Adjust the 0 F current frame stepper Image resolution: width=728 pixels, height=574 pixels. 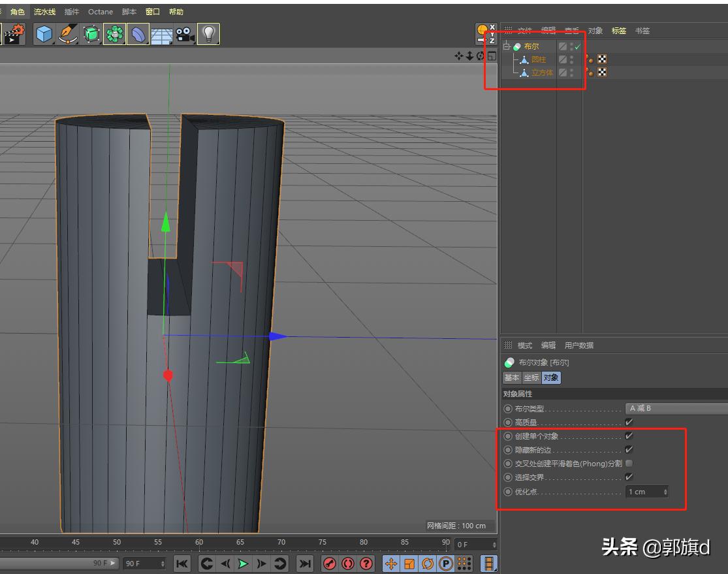pyautogui.click(x=494, y=545)
